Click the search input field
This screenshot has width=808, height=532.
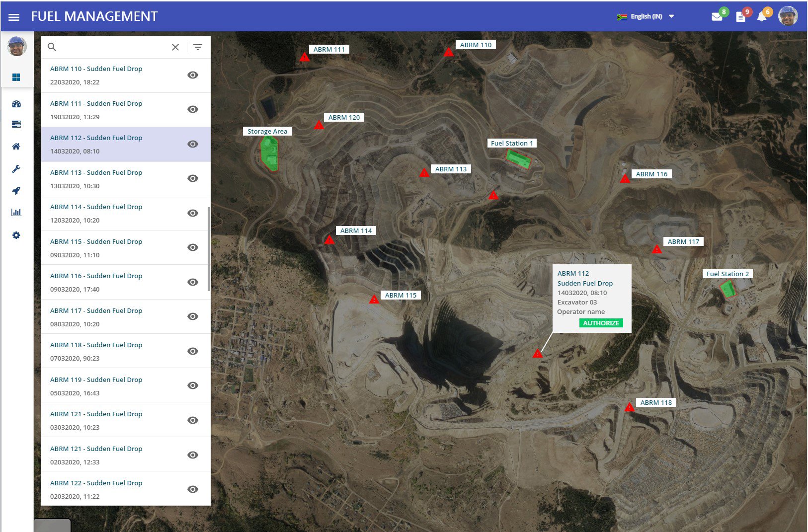point(113,47)
